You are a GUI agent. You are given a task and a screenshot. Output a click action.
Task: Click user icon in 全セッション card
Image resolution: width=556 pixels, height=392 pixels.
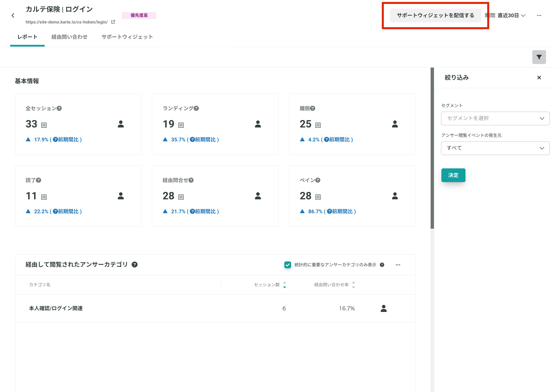[121, 124]
